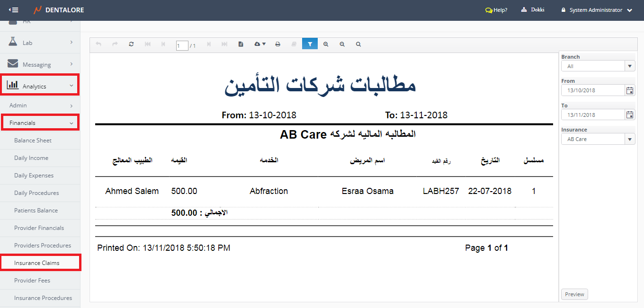Click the search magnifier icon in toolbar
This screenshot has height=308, width=644.
(358, 44)
